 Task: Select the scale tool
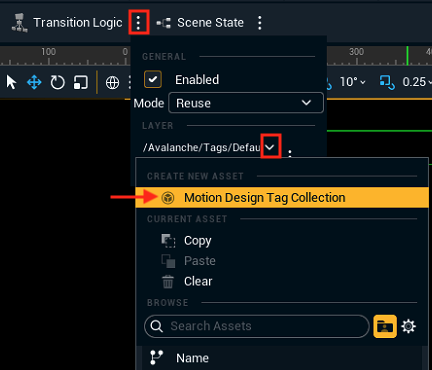point(81,82)
